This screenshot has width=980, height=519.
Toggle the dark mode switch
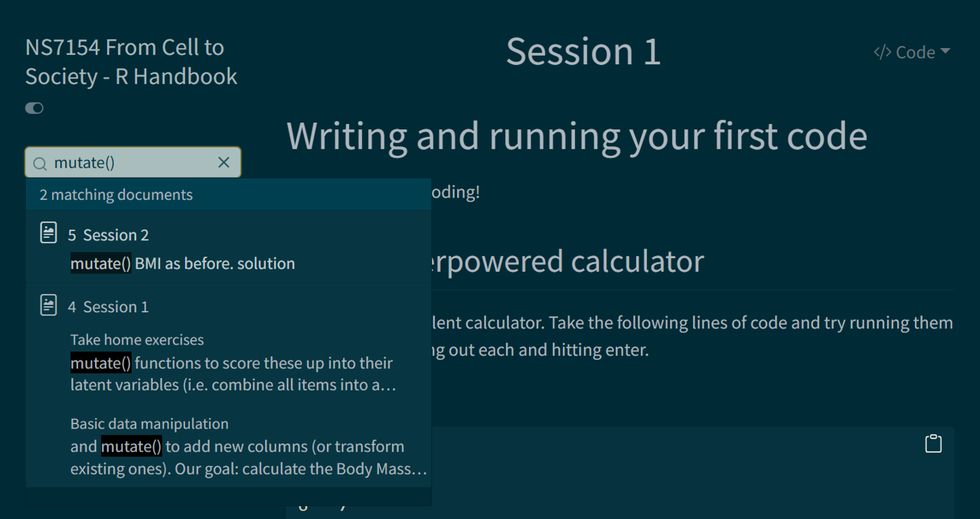click(34, 108)
